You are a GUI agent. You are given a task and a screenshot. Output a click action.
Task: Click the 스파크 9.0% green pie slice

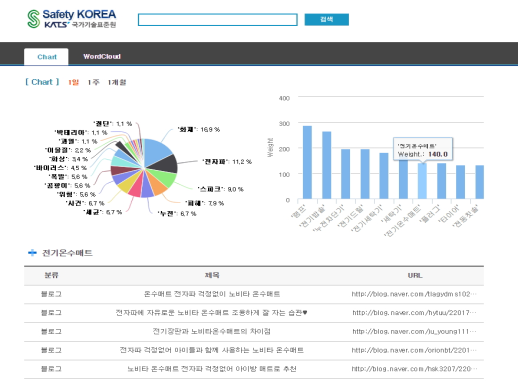click(163, 177)
